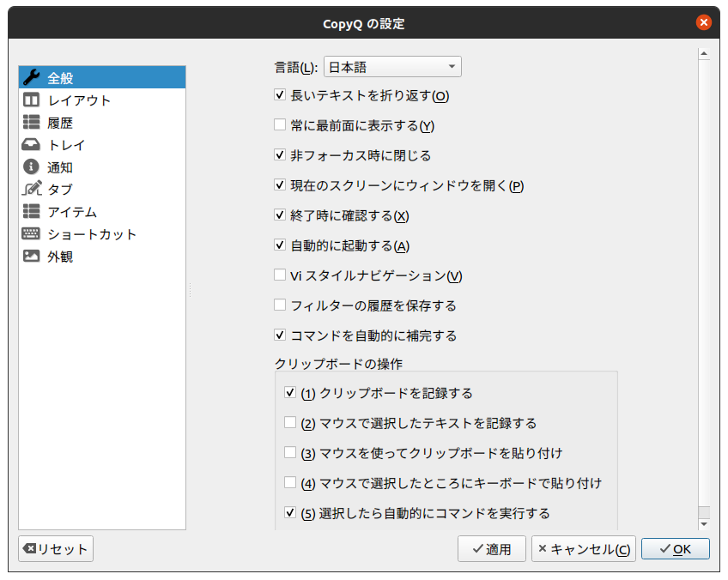728x580 pixels.
Task: Select the 通知 section
Action: point(102,166)
